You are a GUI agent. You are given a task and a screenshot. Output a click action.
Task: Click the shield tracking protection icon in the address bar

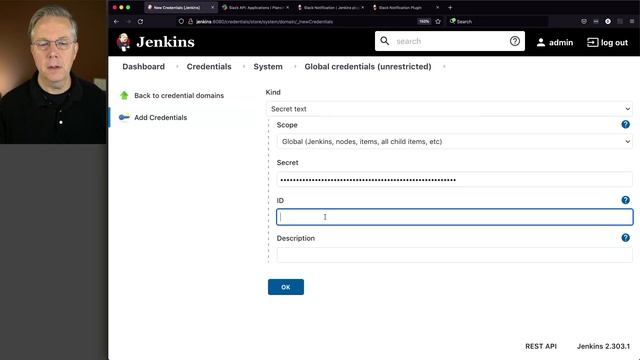[x=181, y=21]
